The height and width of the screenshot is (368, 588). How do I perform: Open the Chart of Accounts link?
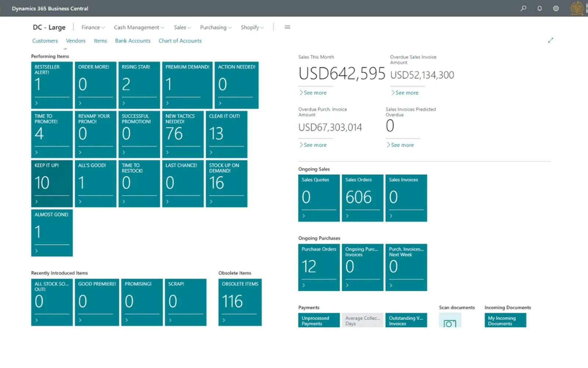coord(180,41)
